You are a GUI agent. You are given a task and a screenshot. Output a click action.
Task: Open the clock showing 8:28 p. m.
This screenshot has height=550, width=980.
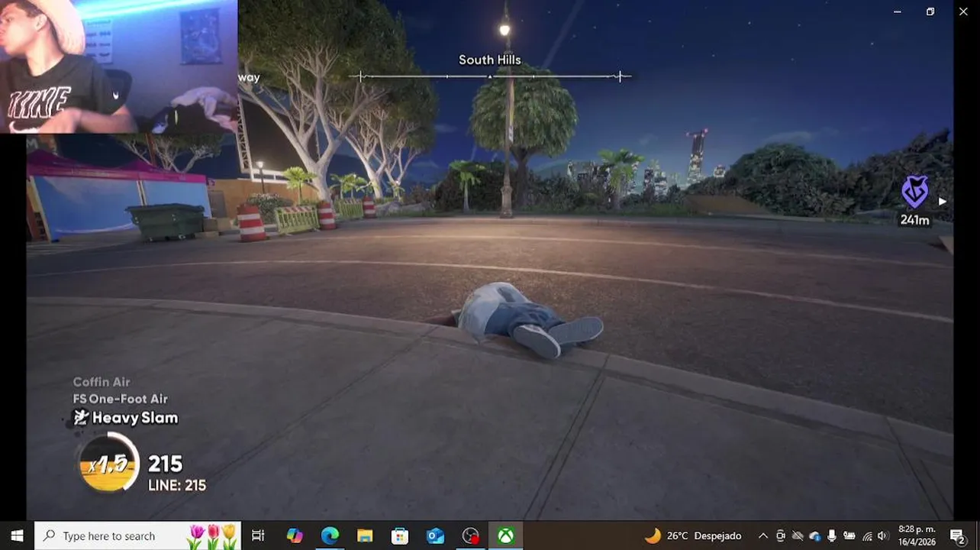(x=917, y=535)
